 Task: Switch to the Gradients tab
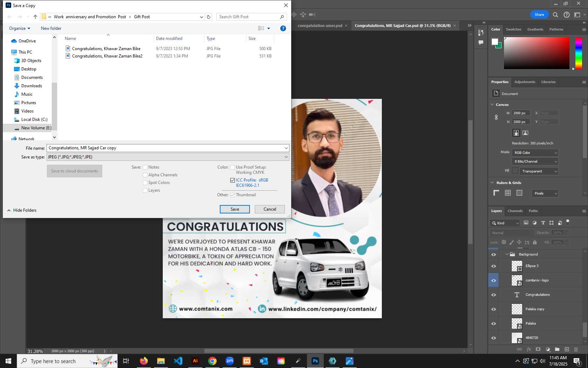(x=535, y=29)
